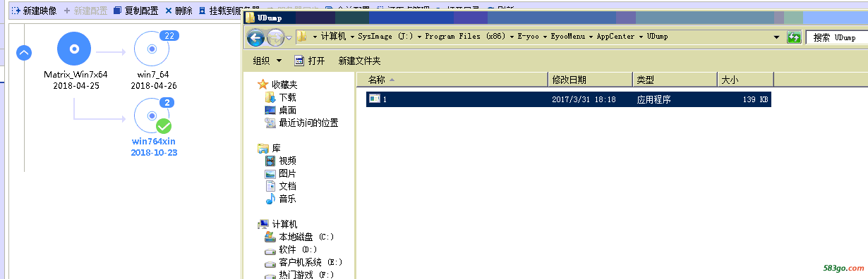
Task: Click the 搜索 UDump search box
Action: (x=837, y=37)
